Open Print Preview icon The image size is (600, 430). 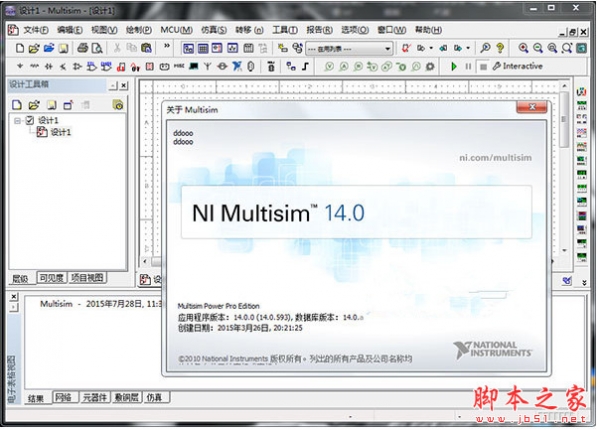[98, 48]
